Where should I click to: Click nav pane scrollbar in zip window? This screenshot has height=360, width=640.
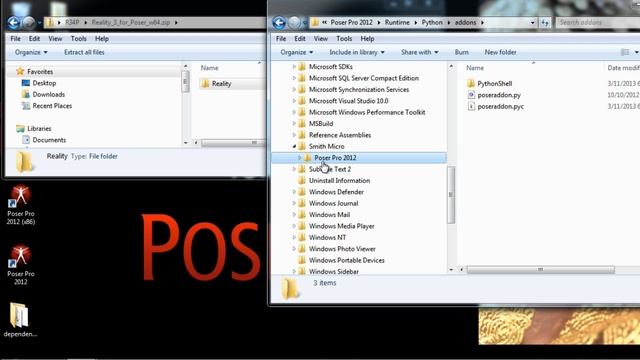[186, 82]
